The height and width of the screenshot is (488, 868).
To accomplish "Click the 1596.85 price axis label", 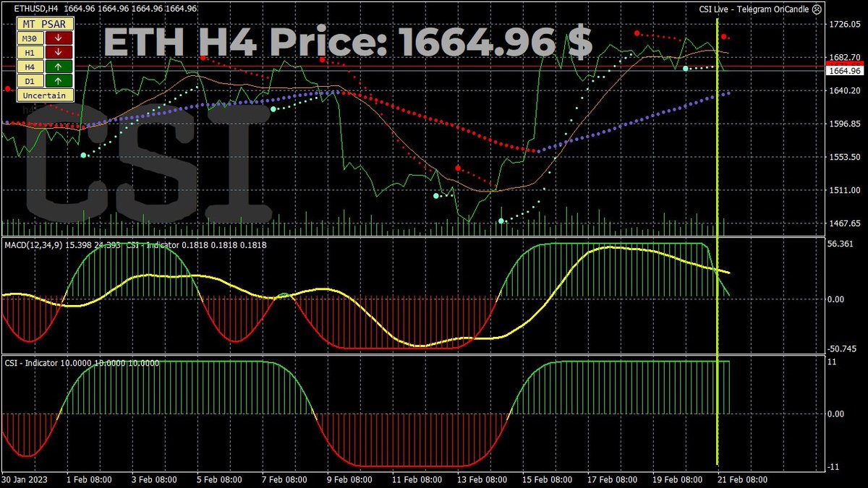I will [844, 124].
